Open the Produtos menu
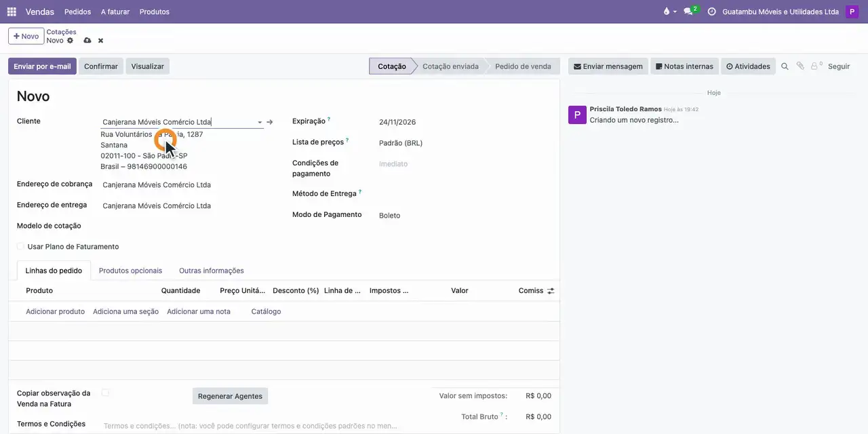This screenshot has height=434, width=868. point(155,12)
